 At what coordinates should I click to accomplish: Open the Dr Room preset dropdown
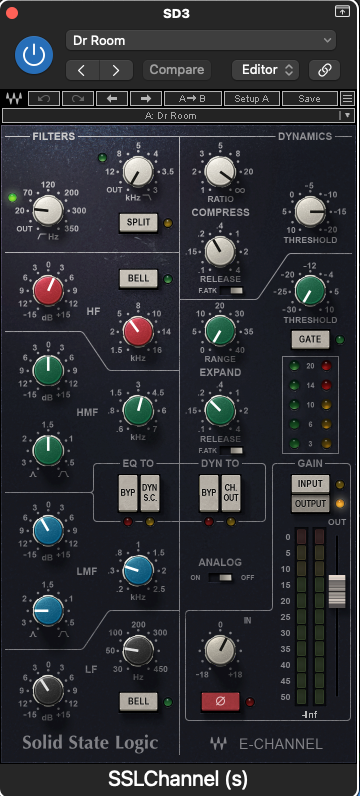(x=201, y=40)
